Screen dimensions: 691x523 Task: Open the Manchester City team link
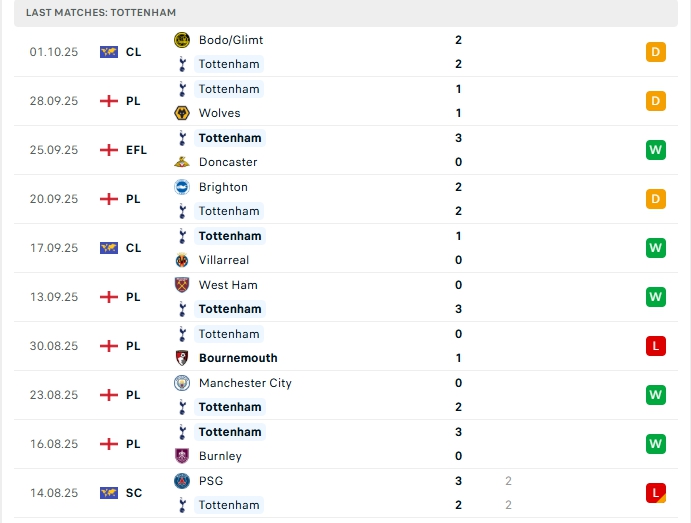coord(245,383)
